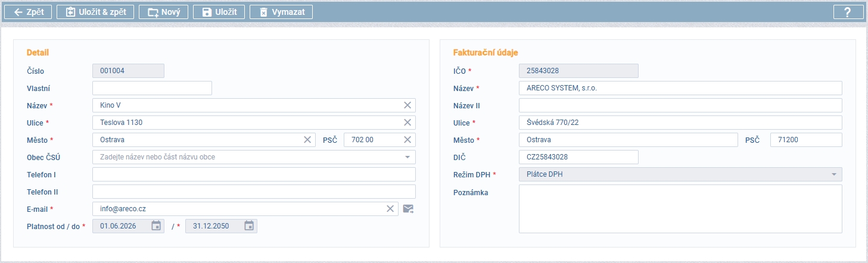
Task: Create new record with Nový button
Action: pos(163,12)
